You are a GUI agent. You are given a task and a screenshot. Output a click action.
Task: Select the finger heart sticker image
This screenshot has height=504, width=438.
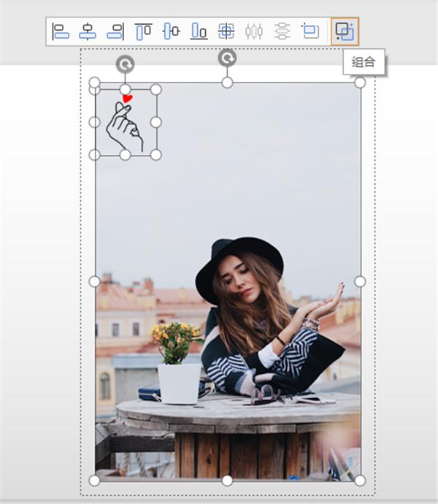click(x=125, y=123)
